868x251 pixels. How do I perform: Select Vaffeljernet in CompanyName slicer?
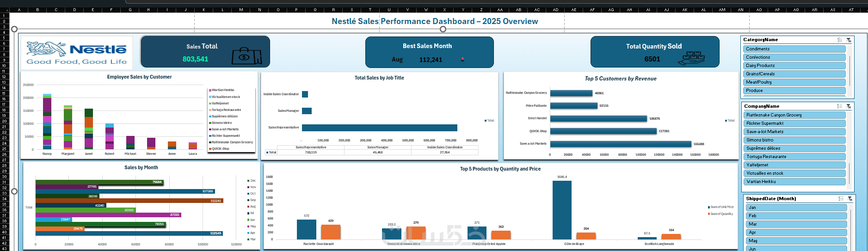pyautogui.click(x=794, y=165)
